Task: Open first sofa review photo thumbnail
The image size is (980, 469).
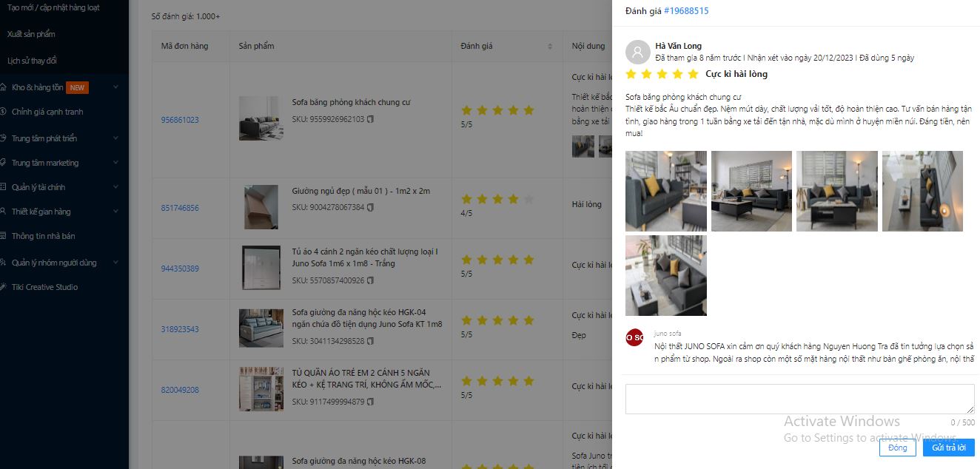Action: (x=666, y=191)
